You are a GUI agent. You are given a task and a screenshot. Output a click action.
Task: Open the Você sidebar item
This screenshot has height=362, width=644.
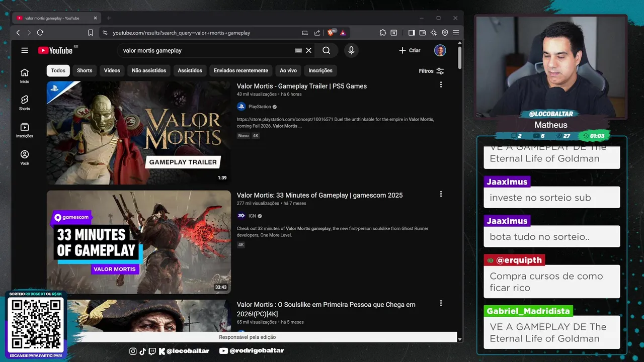click(25, 157)
